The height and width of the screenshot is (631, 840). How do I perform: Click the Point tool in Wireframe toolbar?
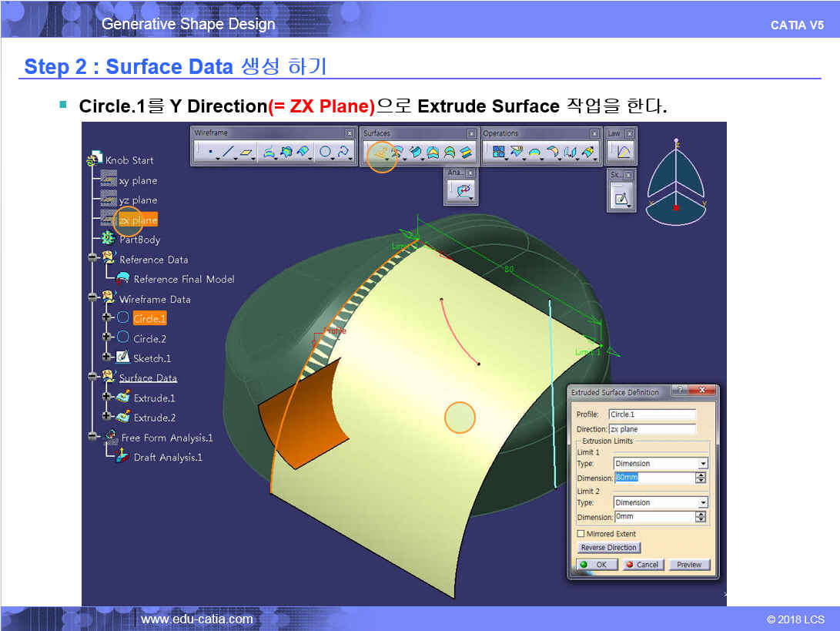click(209, 153)
